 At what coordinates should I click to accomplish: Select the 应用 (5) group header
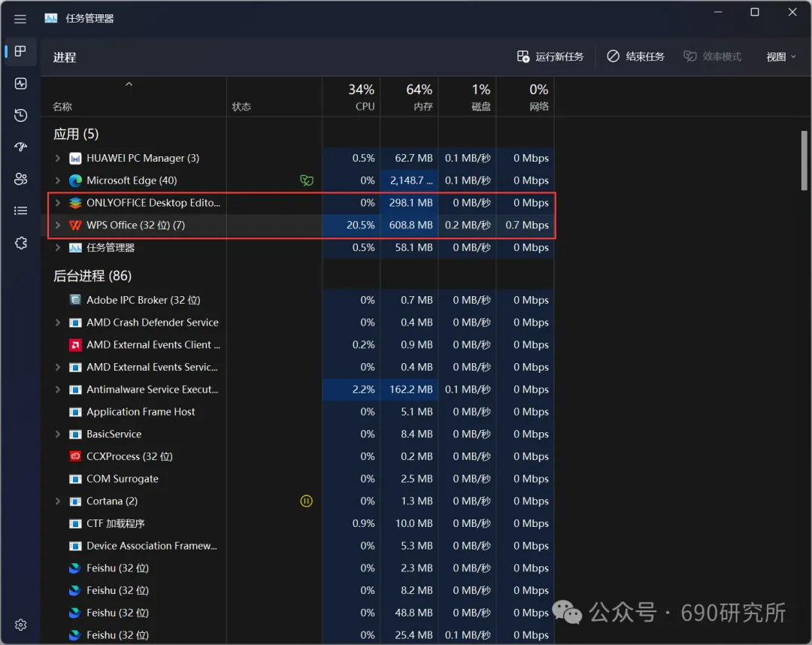[x=76, y=135]
